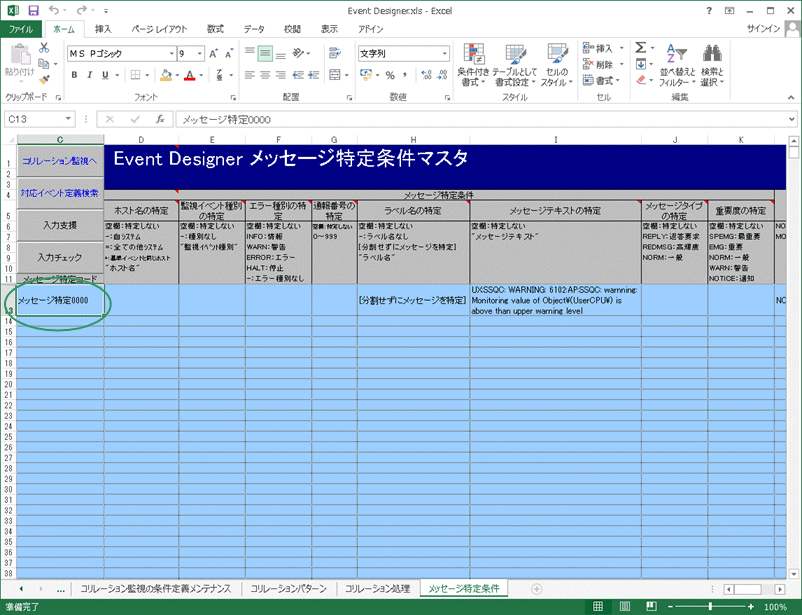Expand the formula bar
This screenshot has height=615, width=802.
click(x=792, y=119)
